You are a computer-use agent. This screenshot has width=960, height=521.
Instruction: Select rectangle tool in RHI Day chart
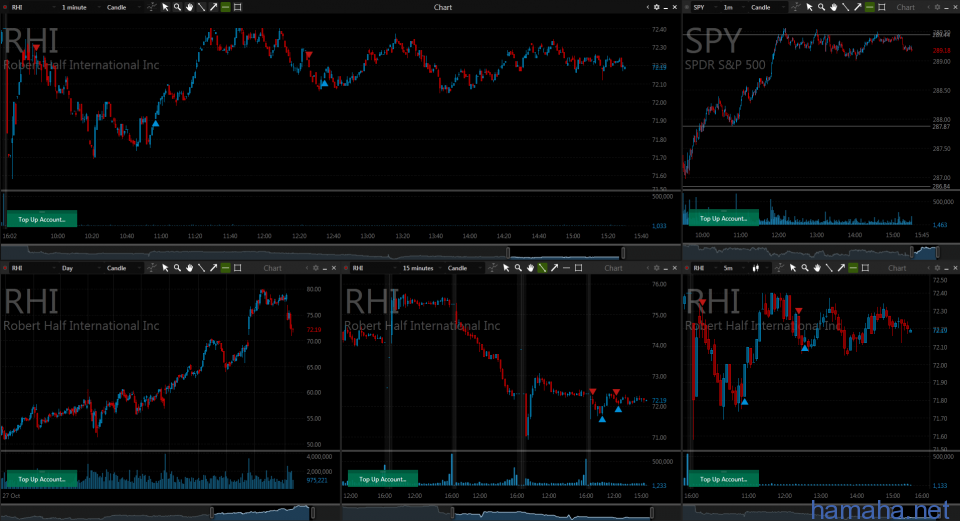coord(238,268)
